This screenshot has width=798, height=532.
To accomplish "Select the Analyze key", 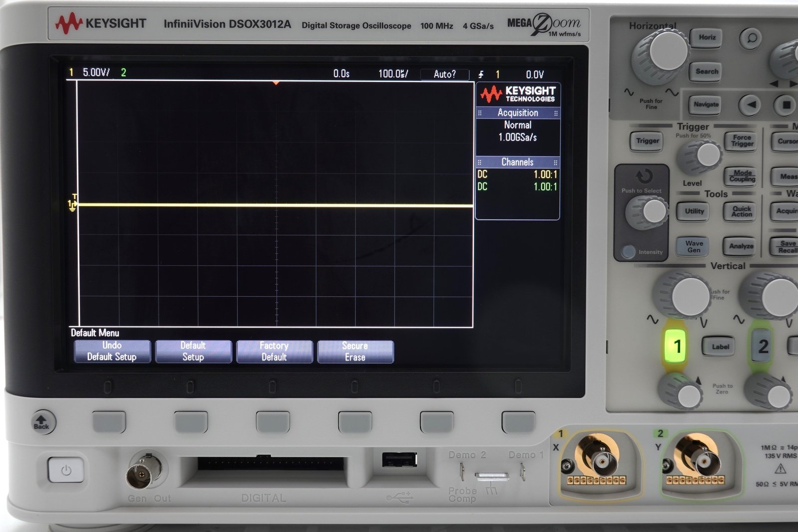I will click(x=741, y=246).
